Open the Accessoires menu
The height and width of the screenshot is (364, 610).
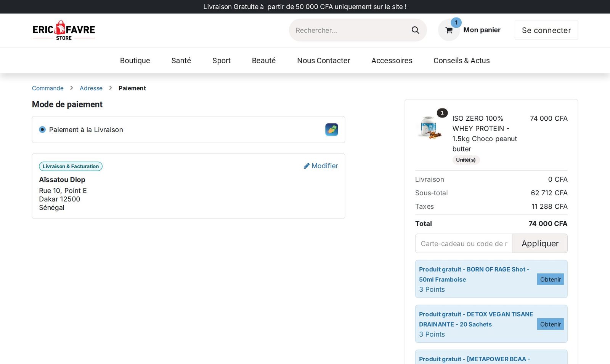click(392, 61)
